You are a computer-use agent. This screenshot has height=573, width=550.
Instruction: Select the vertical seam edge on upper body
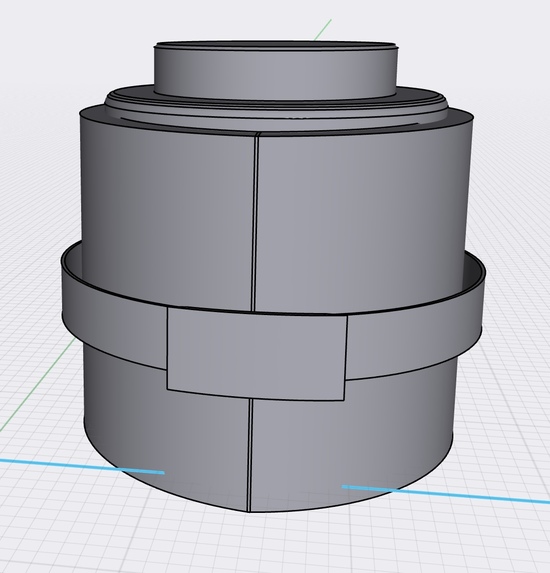click(x=256, y=223)
